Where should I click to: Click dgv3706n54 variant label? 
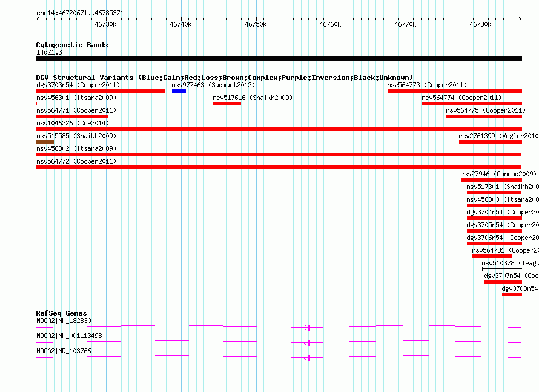pyautogui.click(x=503, y=238)
